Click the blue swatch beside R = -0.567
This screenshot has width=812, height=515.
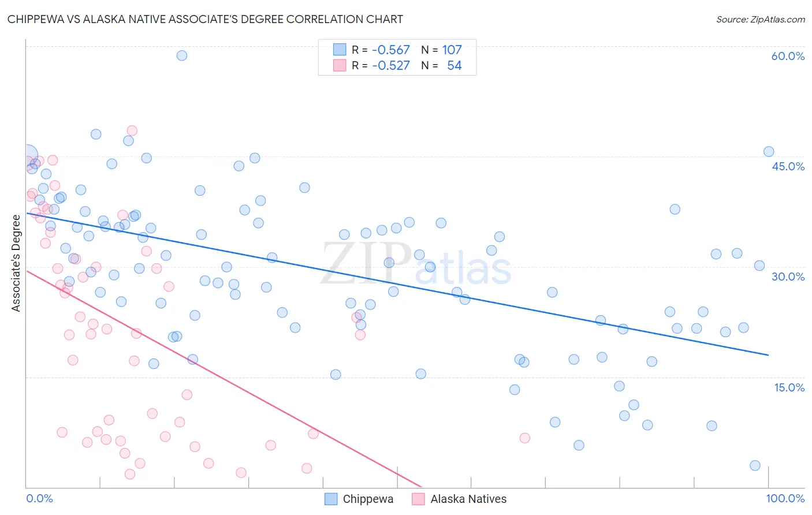pyautogui.click(x=340, y=50)
